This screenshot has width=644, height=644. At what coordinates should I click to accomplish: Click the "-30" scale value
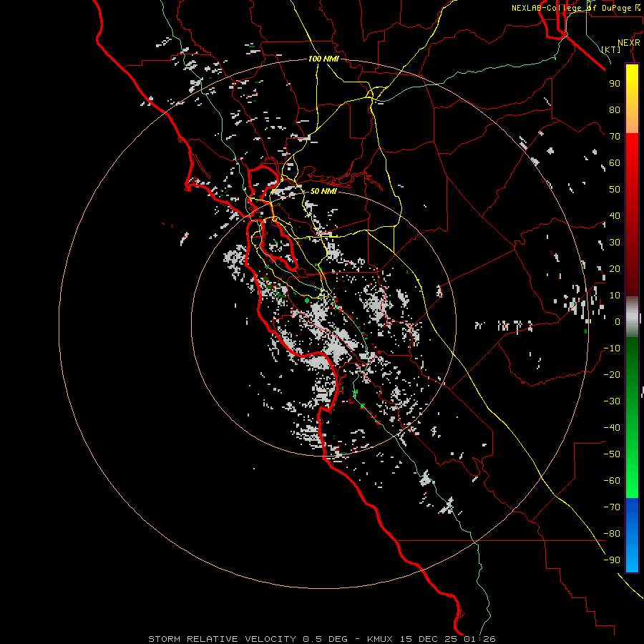[x=612, y=401]
